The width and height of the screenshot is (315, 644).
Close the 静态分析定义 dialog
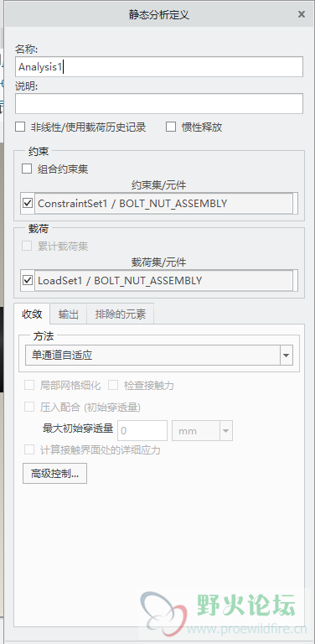tap(302, 14)
